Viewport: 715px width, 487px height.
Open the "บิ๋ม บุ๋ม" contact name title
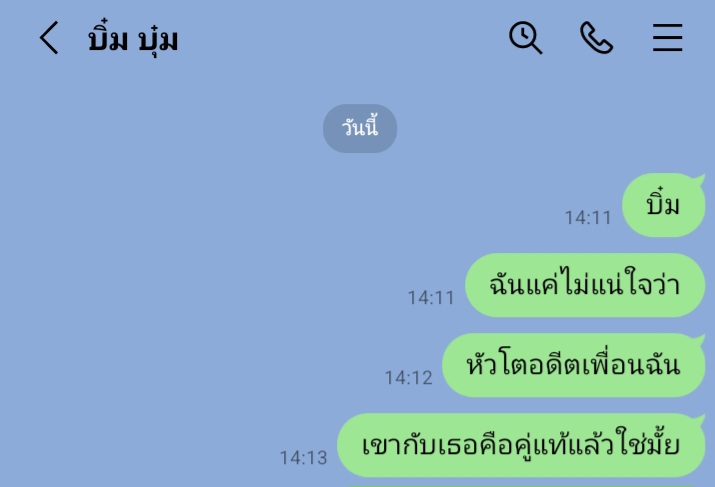point(133,39)
